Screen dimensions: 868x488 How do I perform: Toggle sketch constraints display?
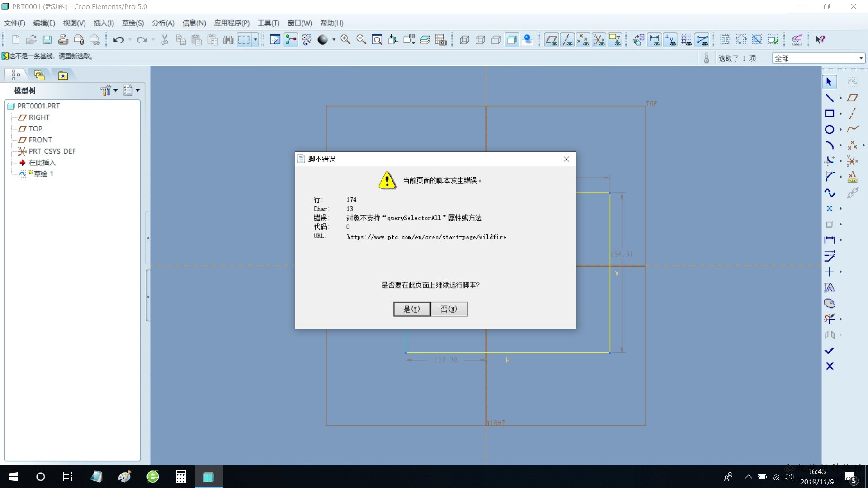(670, 40)
